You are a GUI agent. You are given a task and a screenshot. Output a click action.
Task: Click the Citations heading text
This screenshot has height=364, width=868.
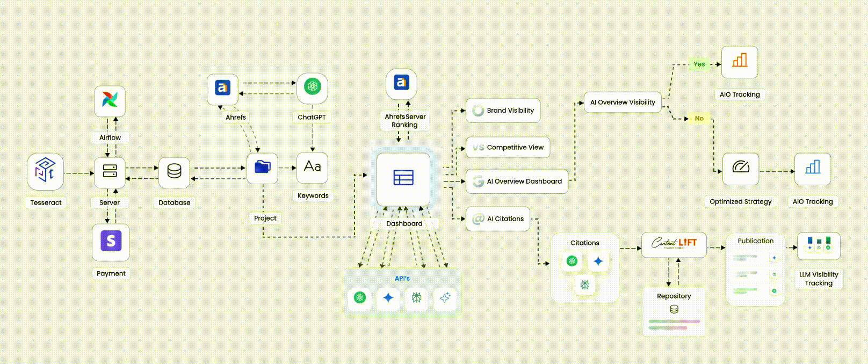tap(585, 243)
